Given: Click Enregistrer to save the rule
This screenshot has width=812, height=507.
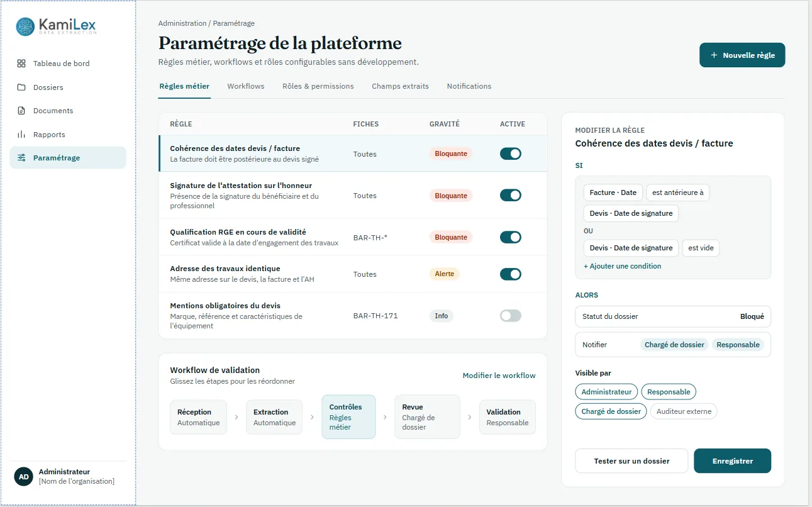Looking at the screenshot, I should pos(732,461).
